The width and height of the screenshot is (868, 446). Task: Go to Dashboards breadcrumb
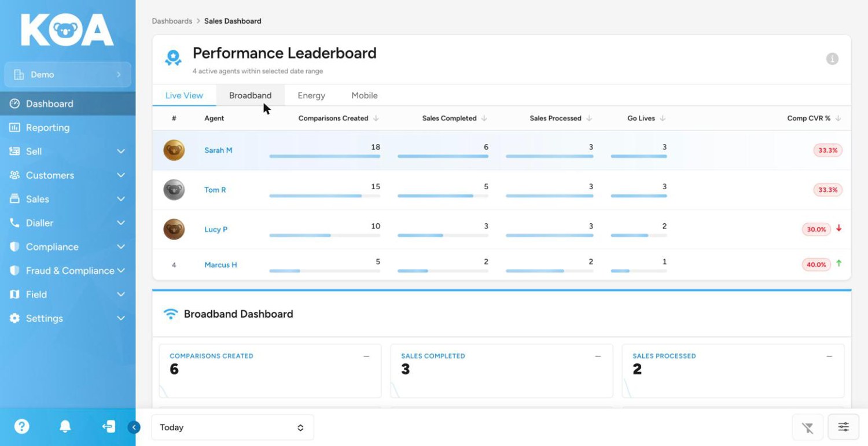(172, 21)
